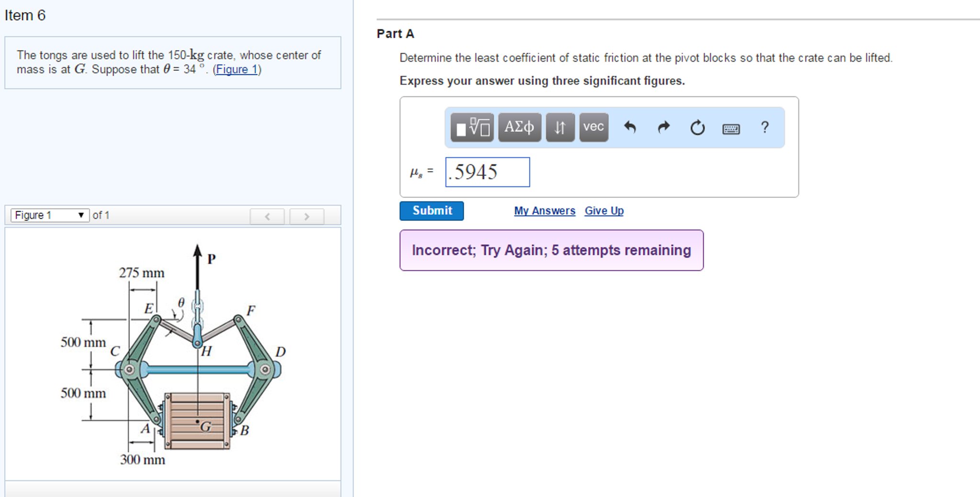Click the 'Incorrect; Try Again' feedback message

[x=551, y=250]
